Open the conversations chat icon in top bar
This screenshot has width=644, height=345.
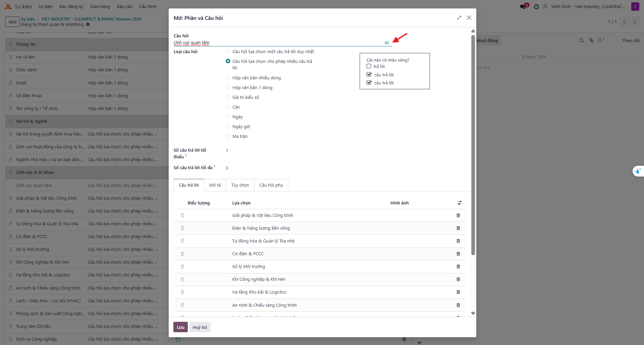(523, 6)
